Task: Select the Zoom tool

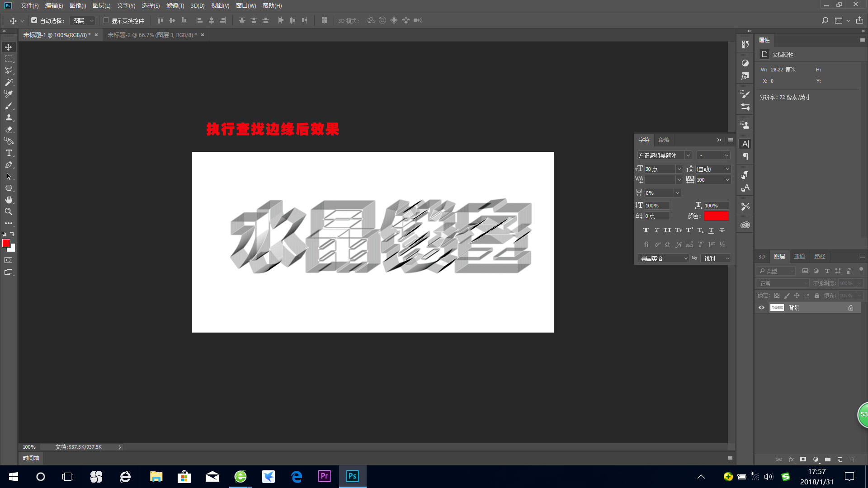Action: tap(8, 211)
